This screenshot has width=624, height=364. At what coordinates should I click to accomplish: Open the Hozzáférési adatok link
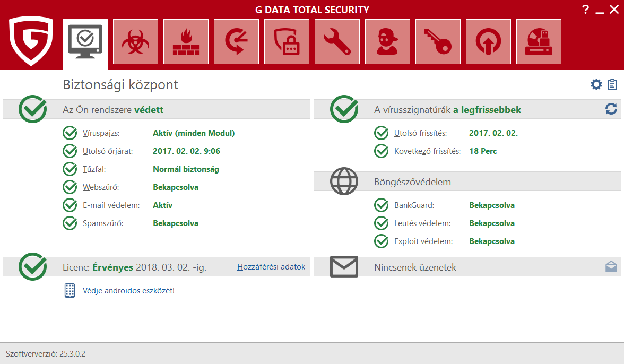pos(272,267)
